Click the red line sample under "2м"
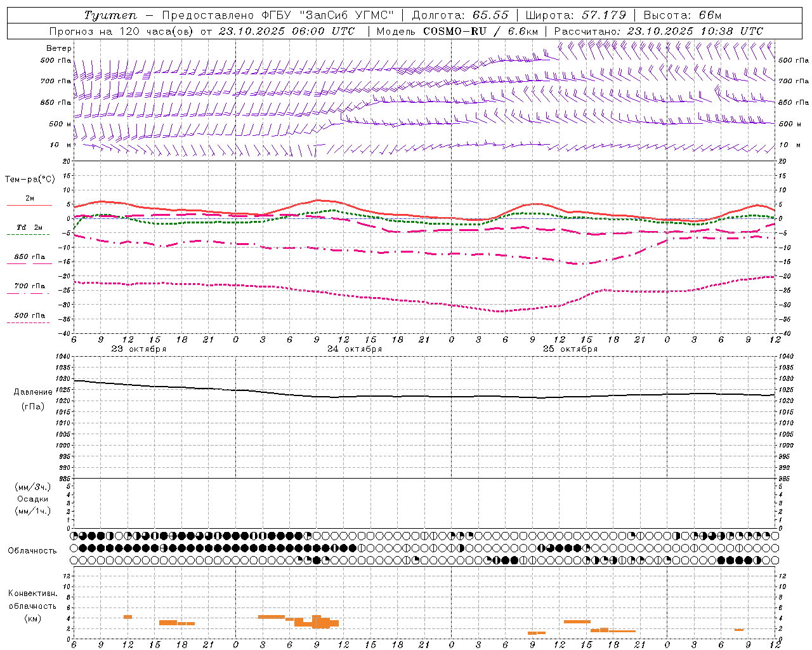The height and width of the screenshot is (650, 812). click(x=29, y=206)
